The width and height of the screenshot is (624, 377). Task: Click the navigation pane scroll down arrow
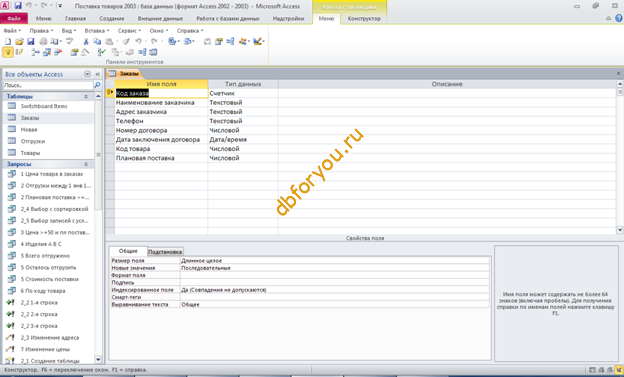98,359
